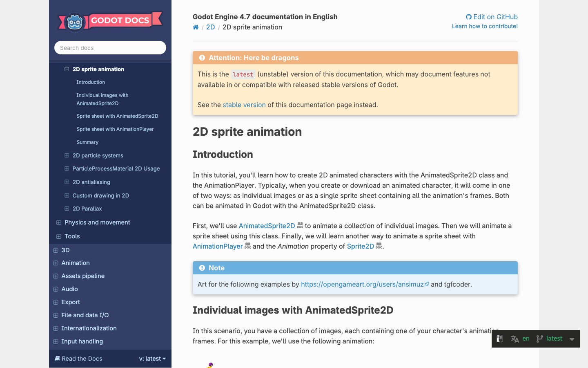The width and height of the screenshot is (588, 368).
Task: Open the stable version link
Action: click(244, 105)
